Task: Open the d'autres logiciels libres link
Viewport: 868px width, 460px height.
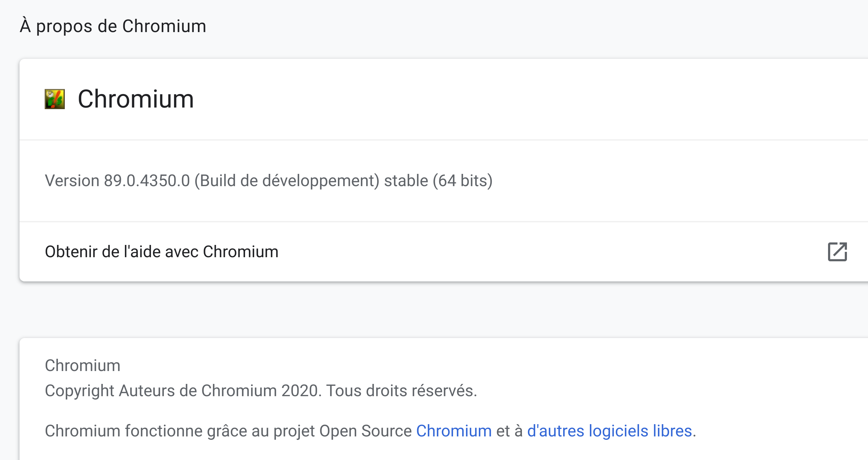Action: (x=609, y=431)
